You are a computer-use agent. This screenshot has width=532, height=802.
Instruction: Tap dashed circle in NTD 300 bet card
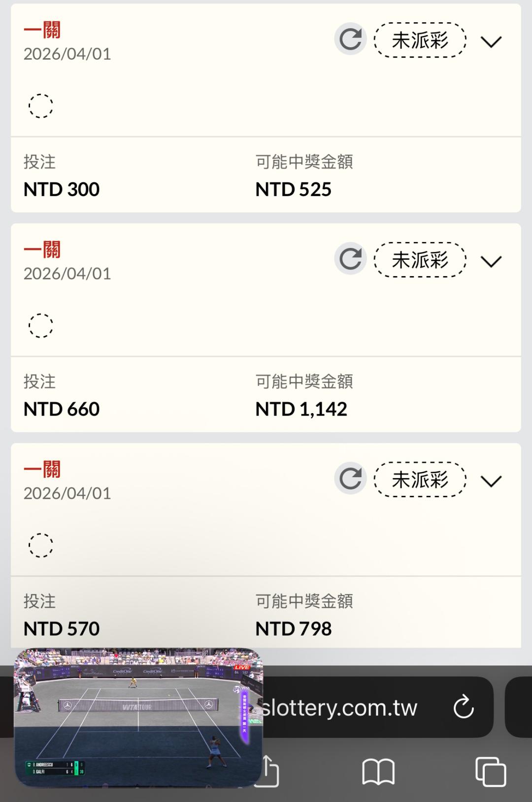[40, 106]
